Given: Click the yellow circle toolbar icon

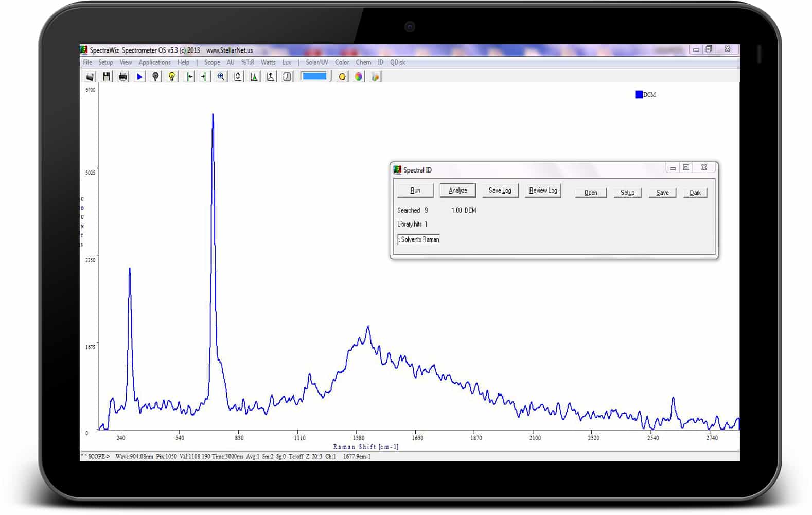Looking at the screenshot, I should [x=342, y=77].
